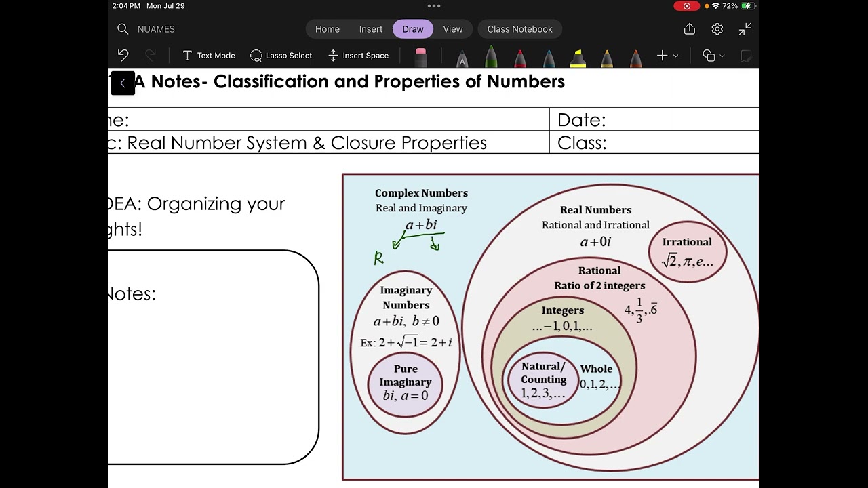This screenshot has height=488, width=868.
Task: Click the 'Real Numbers' label
Action: coord(595,210)
